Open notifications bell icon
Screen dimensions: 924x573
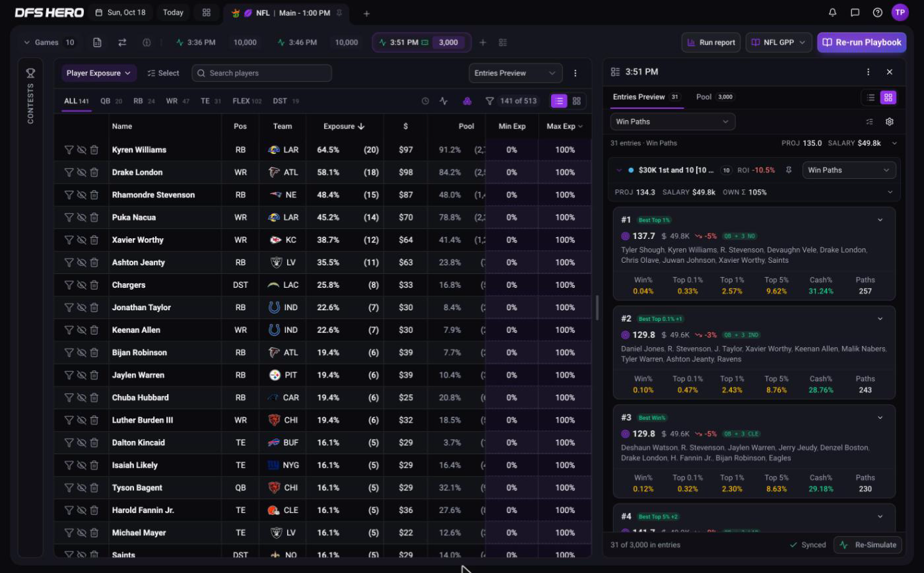pyautogui.click(x=832, y=13)
